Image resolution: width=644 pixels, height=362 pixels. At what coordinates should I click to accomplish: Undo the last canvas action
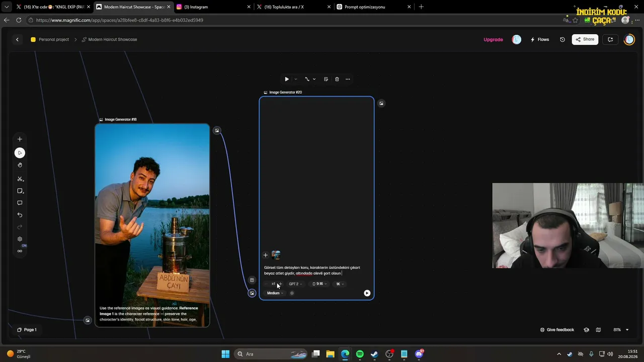tap(20, 215)
